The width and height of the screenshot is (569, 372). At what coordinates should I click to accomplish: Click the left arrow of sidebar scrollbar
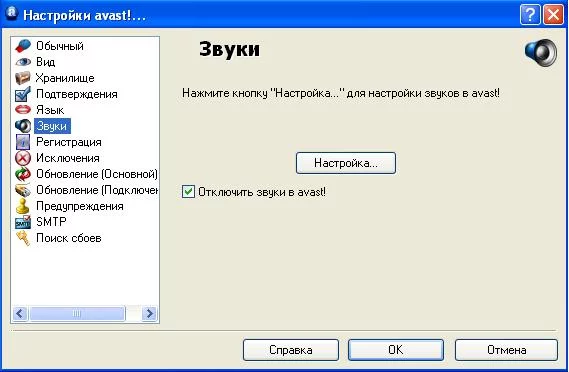click(20, 313)
